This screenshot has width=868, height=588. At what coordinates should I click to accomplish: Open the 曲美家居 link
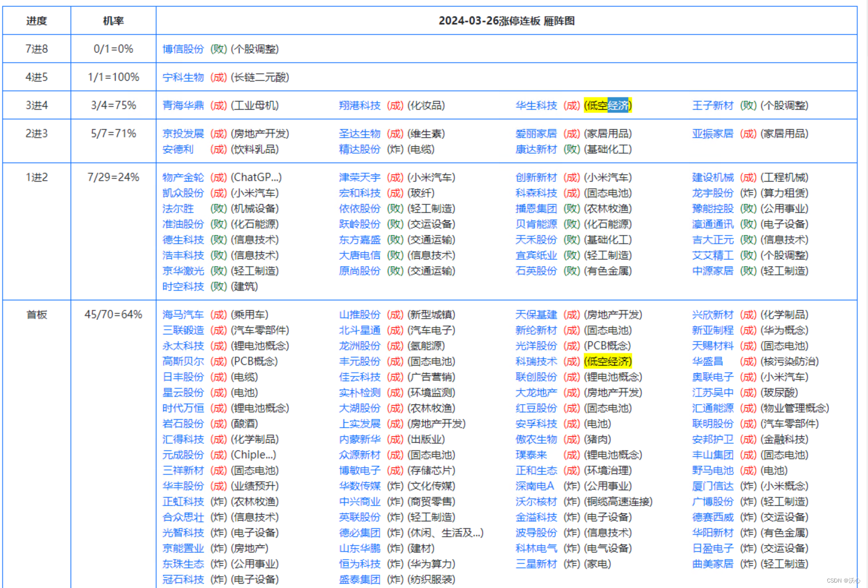713,564
